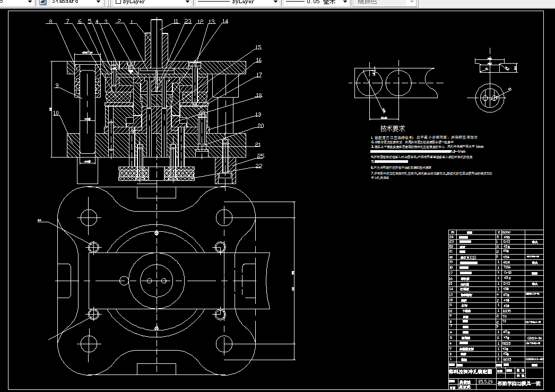Select part balloon number 16
The image size is (555, 392).
point(259,60)
